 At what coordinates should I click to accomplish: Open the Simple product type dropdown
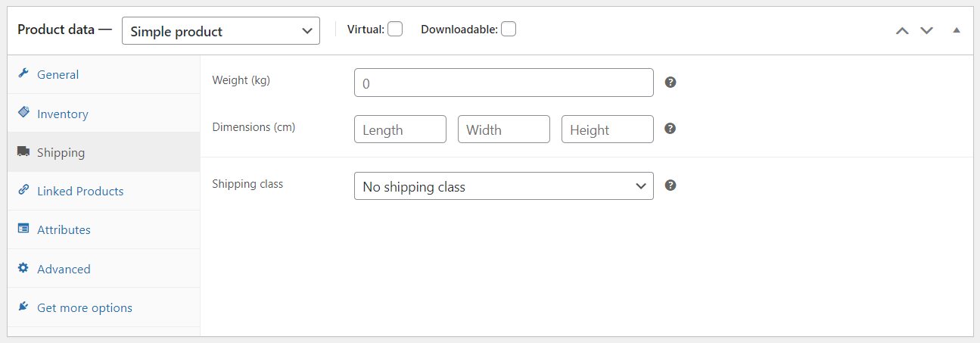point(220,31)
